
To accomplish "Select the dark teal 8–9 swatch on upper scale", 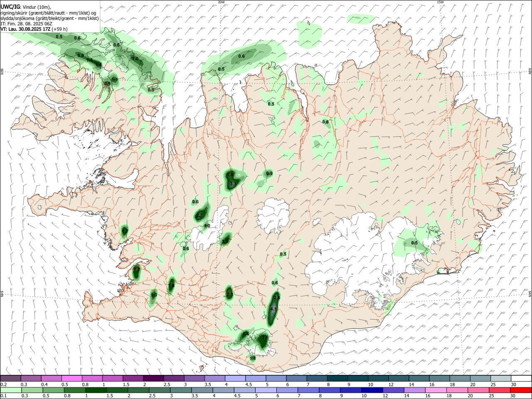I will [337, 378].
